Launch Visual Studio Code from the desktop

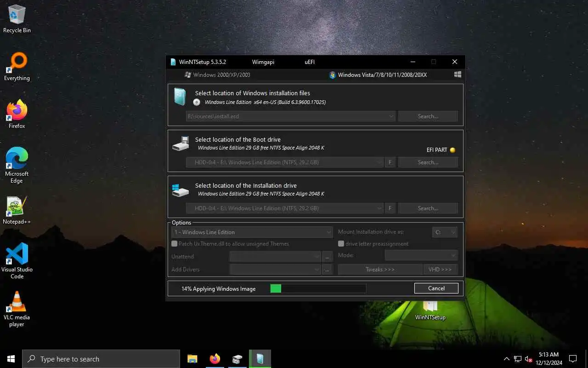point(17,261)
